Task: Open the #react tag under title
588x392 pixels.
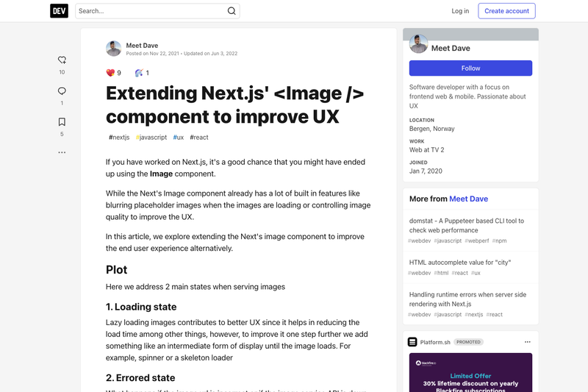Action: pos(199,138)
